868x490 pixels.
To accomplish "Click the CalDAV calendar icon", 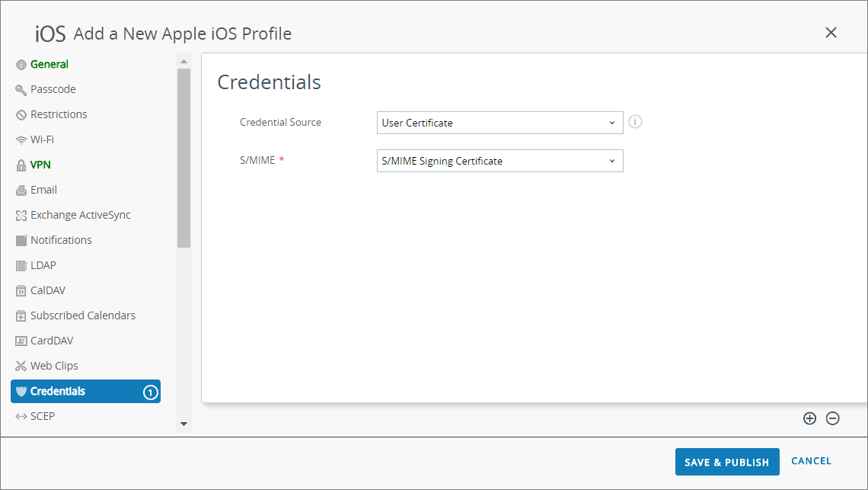I will (x=21, y=290).
